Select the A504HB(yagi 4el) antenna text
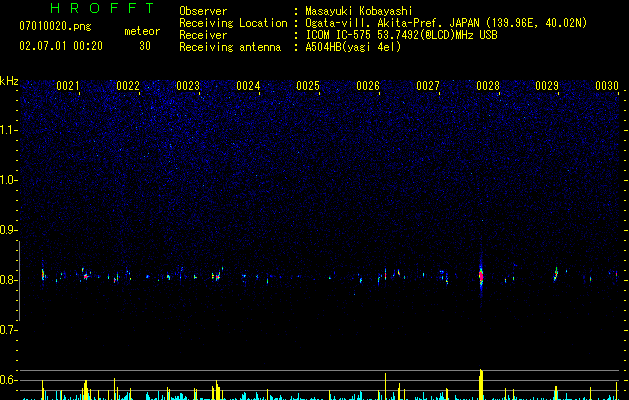The image size is (629, 400). click(x=353, y=47)
